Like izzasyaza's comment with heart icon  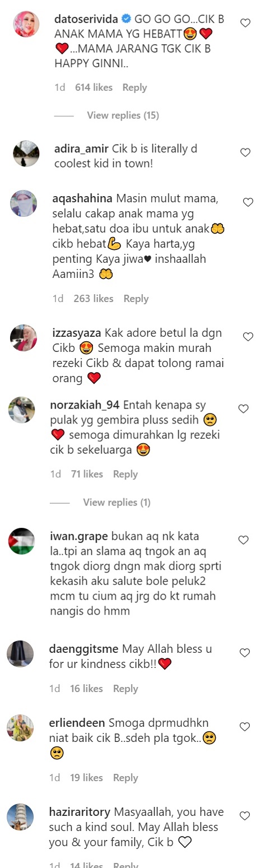248,336
